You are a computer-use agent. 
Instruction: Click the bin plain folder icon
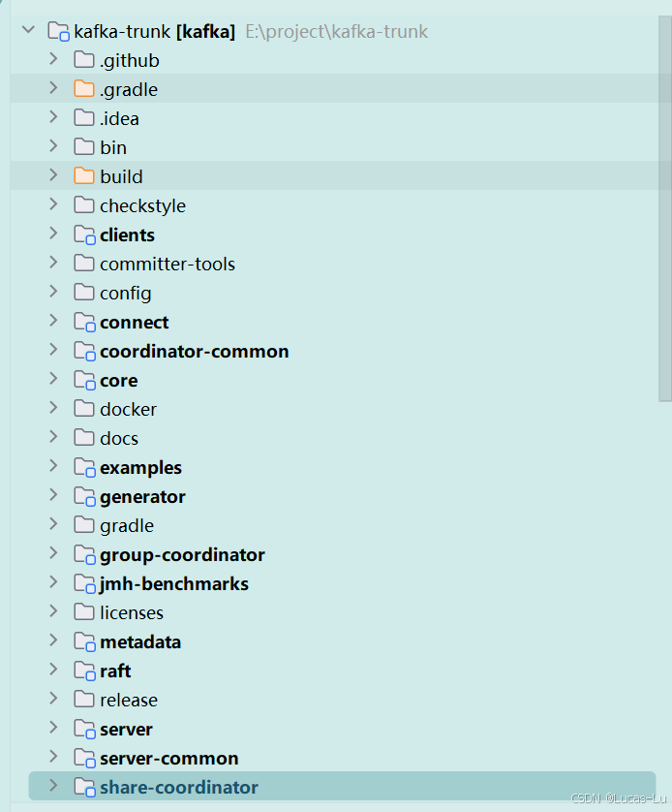click(x=84, y=146)
